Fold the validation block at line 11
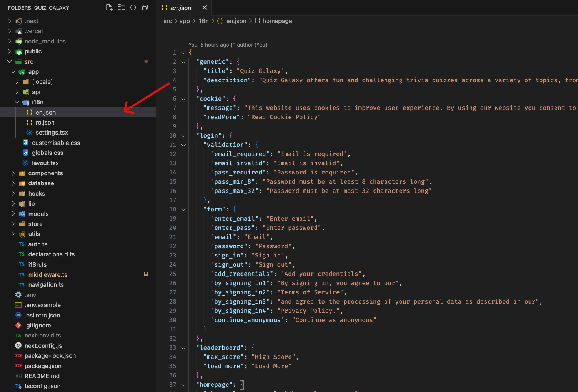This screenshot has width=578, height=392. pyautogui.click(x=183, y=145)
